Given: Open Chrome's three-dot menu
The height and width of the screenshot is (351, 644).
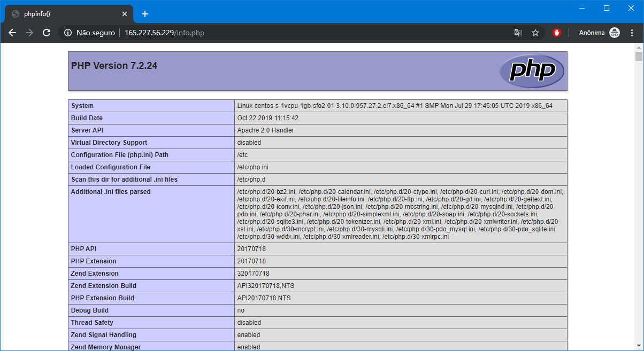Looking at the screenshot, I should (x=632, y=33).
